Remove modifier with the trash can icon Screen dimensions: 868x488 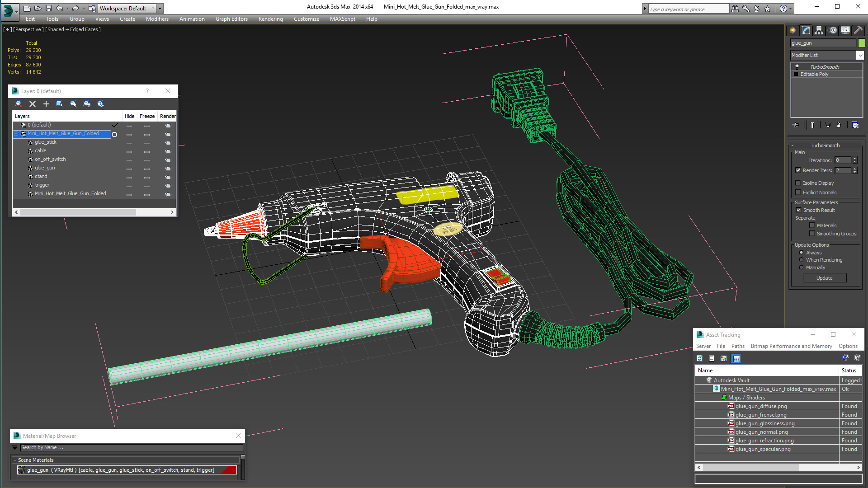click(839, 125)
